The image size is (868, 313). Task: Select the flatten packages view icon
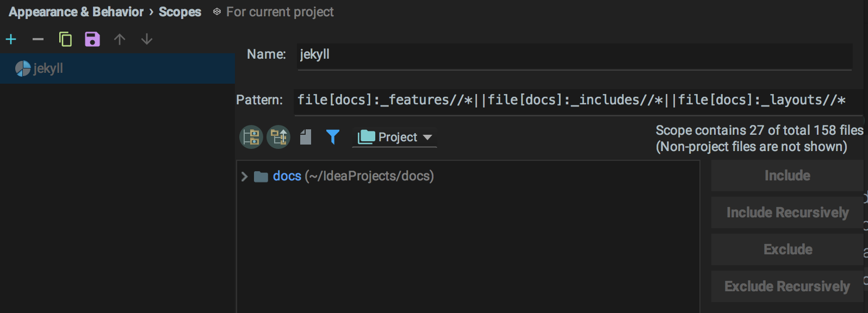pyautogui.click(x=251, y=136)
